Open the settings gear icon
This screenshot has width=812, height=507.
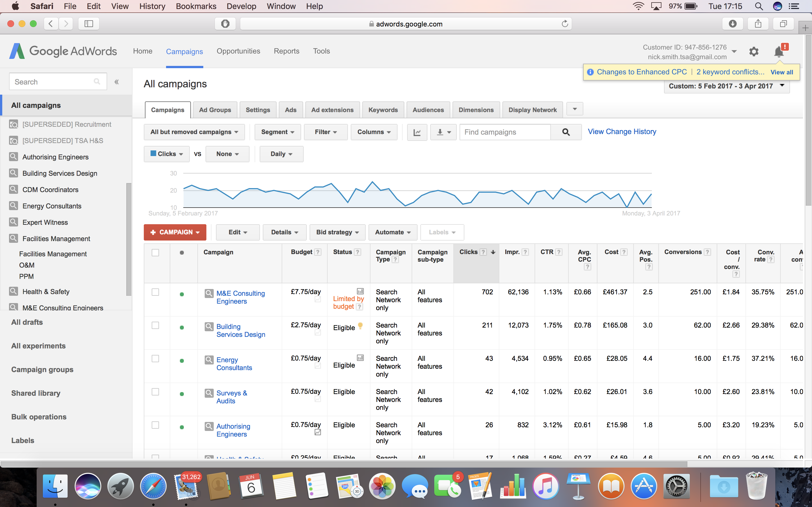pyautogui.click(x=754, y=52)
